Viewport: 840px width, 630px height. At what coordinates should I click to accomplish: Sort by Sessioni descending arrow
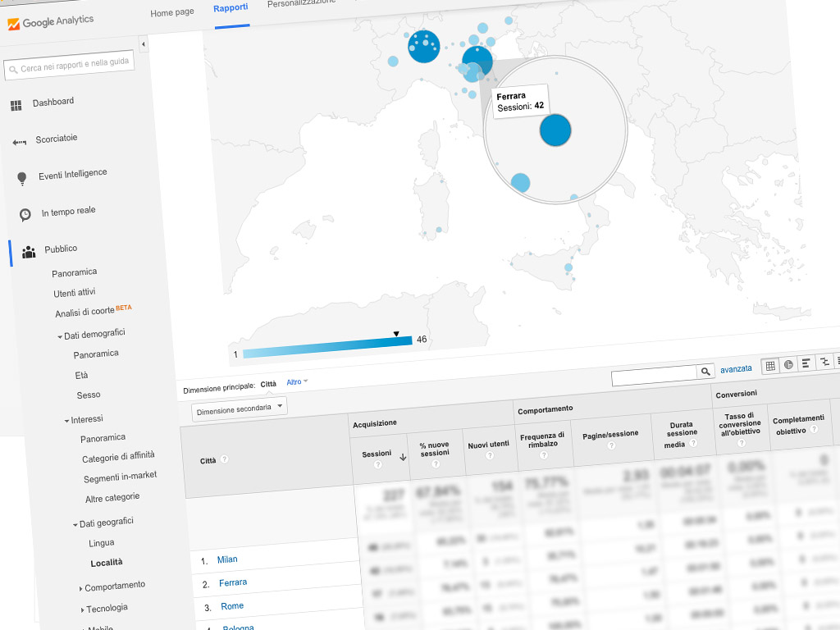403,457
